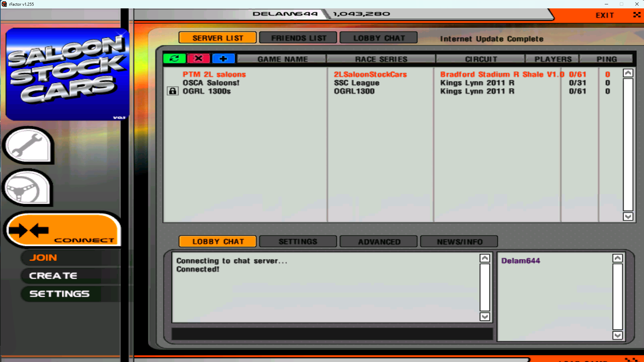Viewport: 644px width, 362px height.
Task: Click the Join menu item
Action: pyautogui.click(x=43, y=258)
